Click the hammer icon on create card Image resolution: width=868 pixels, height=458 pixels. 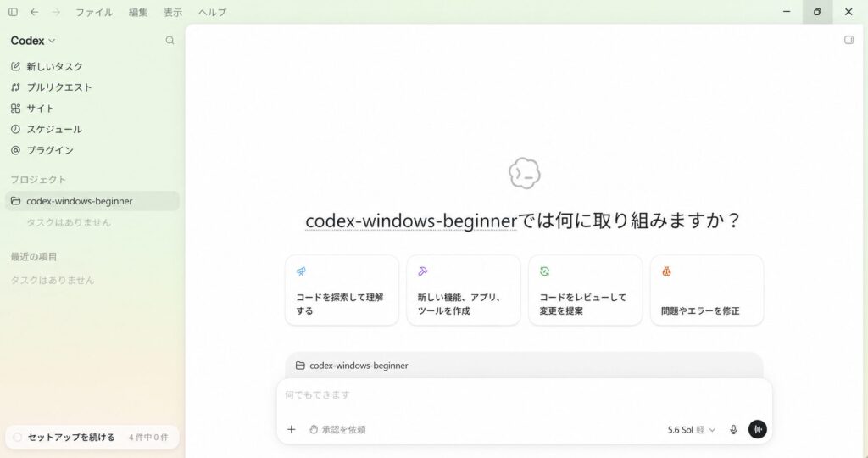coord(423,271)
